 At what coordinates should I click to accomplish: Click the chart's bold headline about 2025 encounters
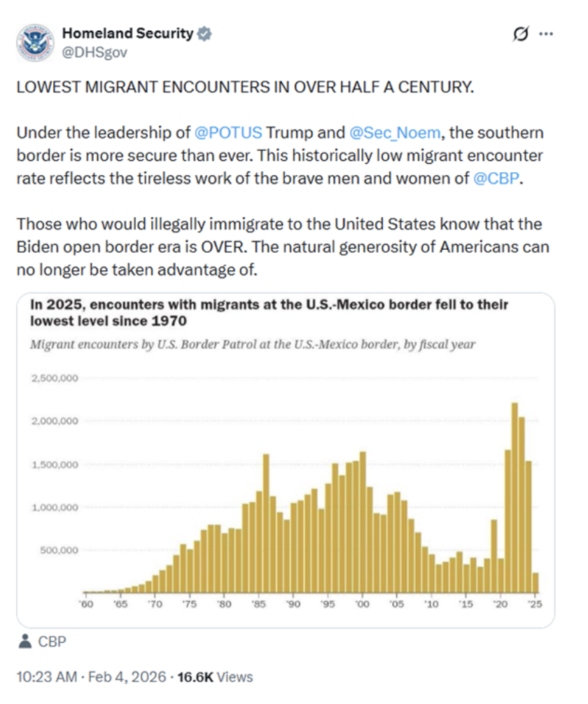(269, 313)
